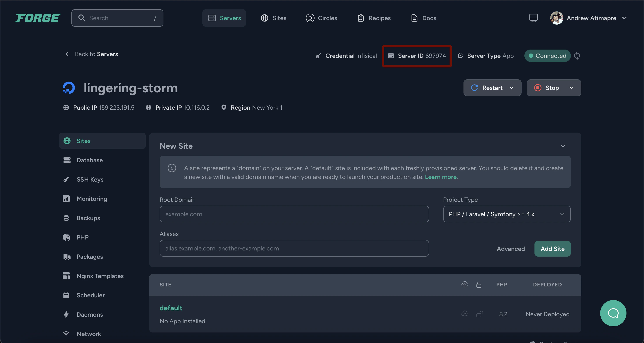Click the refresh connection status icon
This screenshot has height=343, width=644.
coord(577,56)
